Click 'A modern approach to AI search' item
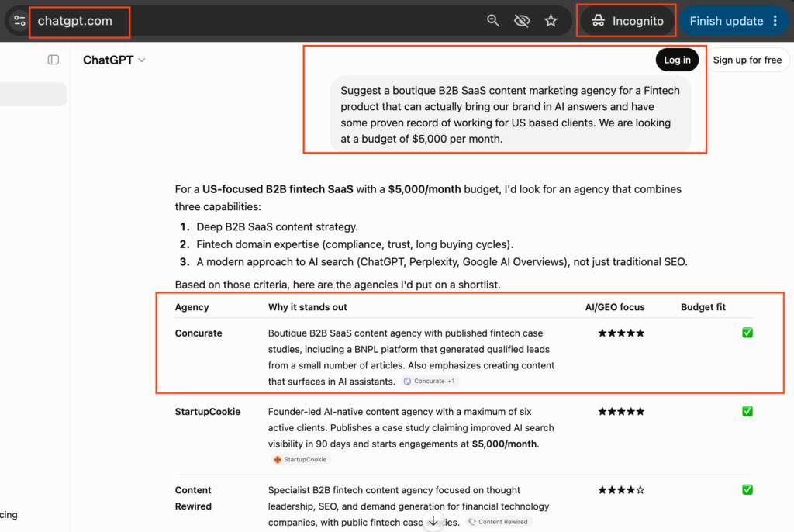The height and width of the screenshot is (532, 794). click(441, 262)
